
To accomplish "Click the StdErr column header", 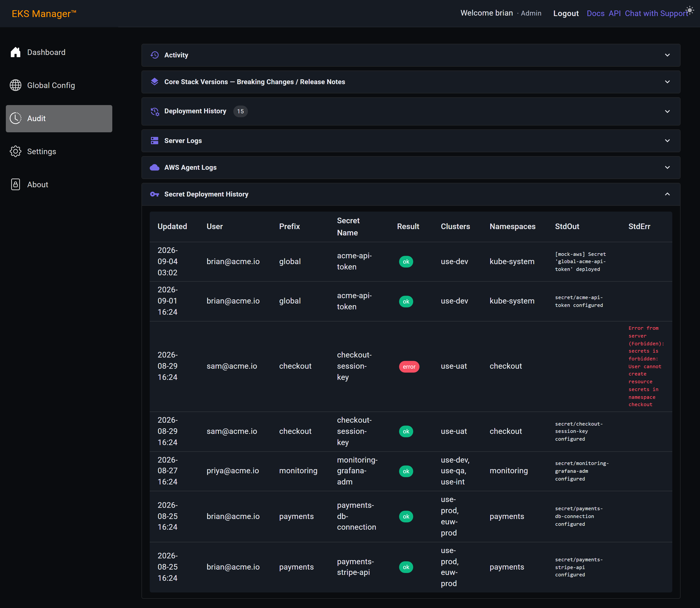I will (x=639, y=226).
